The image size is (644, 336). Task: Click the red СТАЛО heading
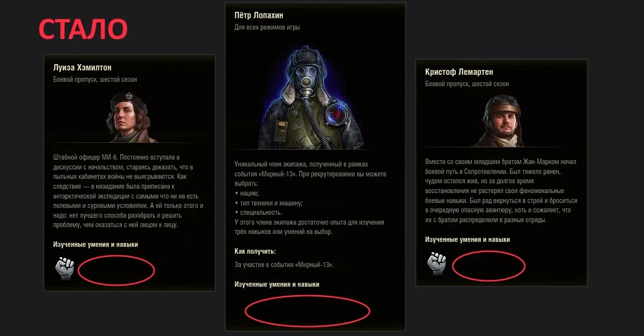83,30
